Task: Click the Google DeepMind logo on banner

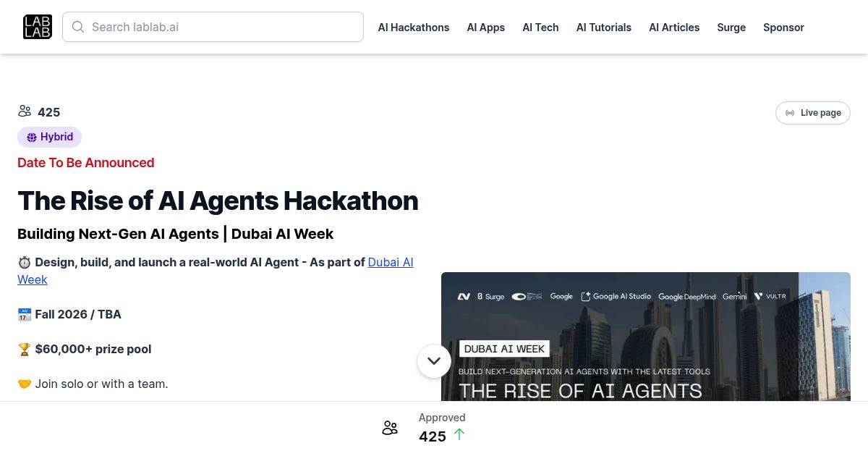Action: tap(687, 297)
